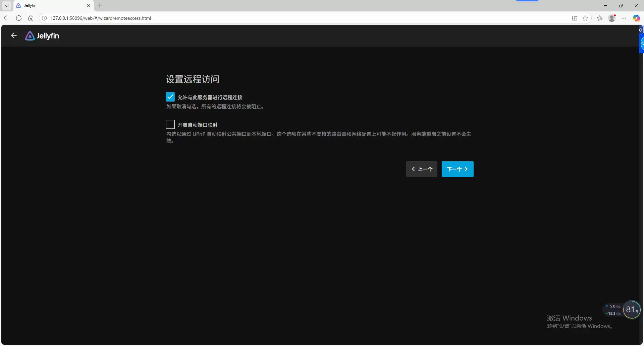View site information icon in address bar
The image size is (644, 346).
pos(44,18)
